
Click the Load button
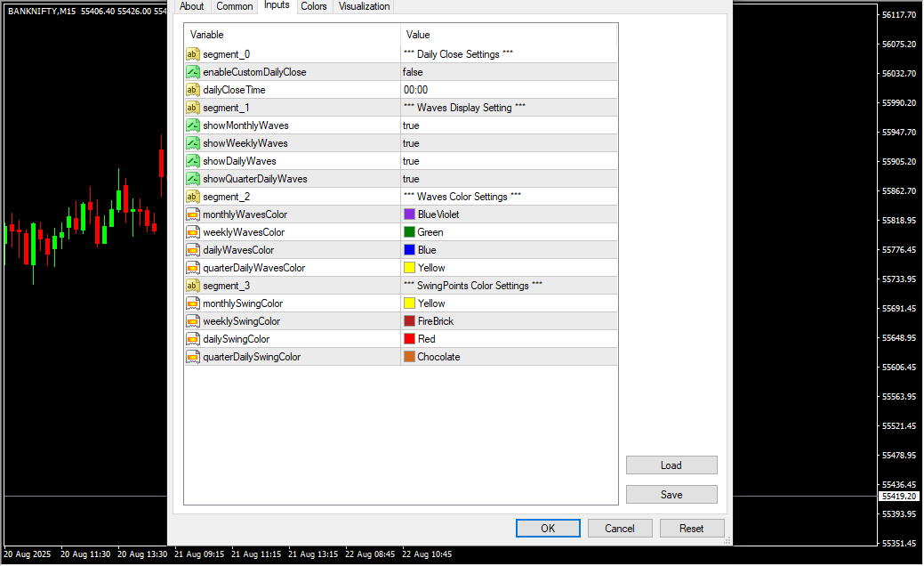(x=671, y=465)
